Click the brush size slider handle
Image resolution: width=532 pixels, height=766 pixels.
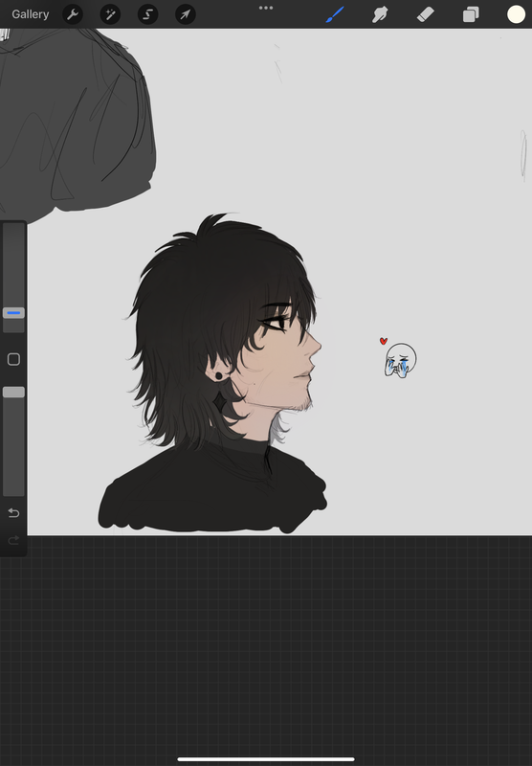(13, 313)
